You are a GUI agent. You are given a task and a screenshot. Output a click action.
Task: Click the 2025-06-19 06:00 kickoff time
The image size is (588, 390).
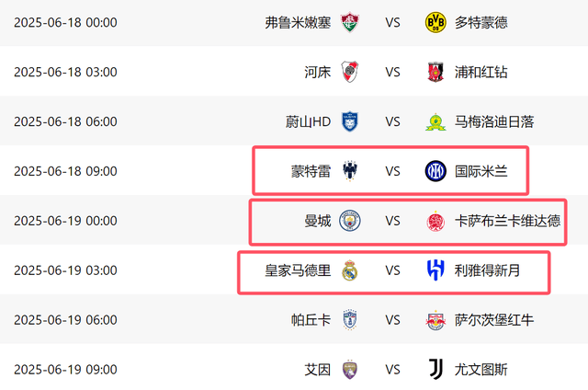(x=65, y=320)
